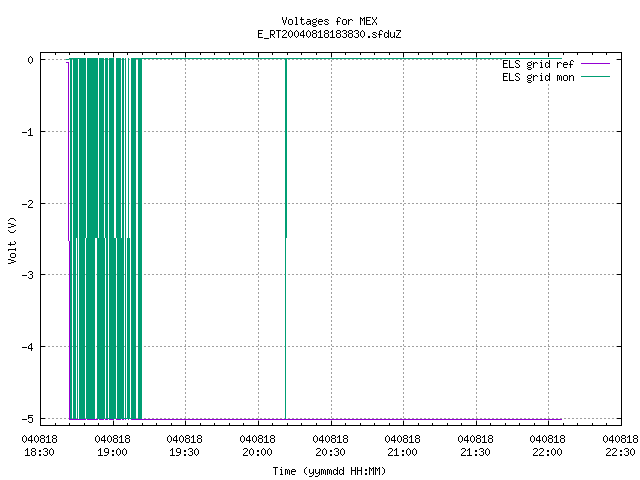Click the chart title "Voltages for MEX"

[x=329, y=21]
